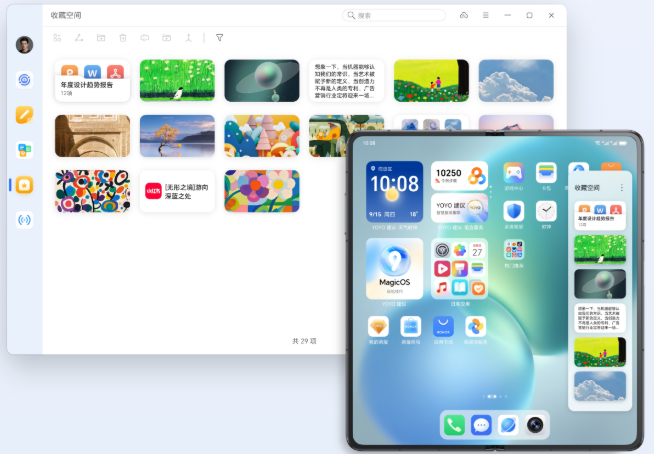
Task: Open the red video play icon in folder
Action: pos(442,269)
